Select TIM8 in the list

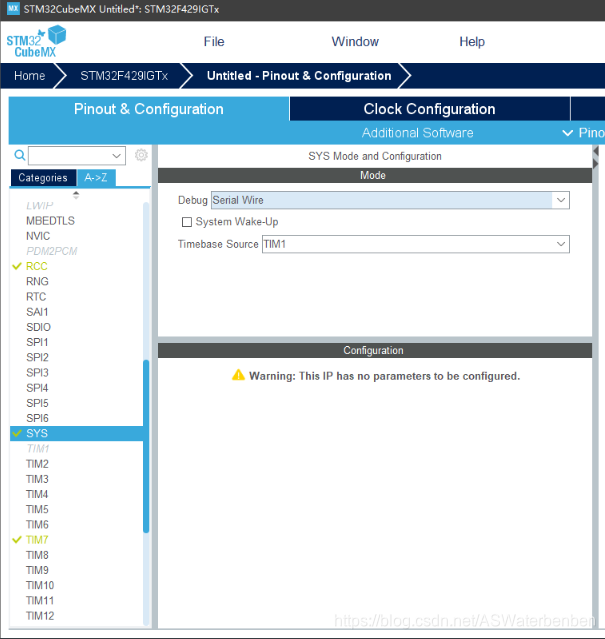pyautogui.click(x=37, y=555)
